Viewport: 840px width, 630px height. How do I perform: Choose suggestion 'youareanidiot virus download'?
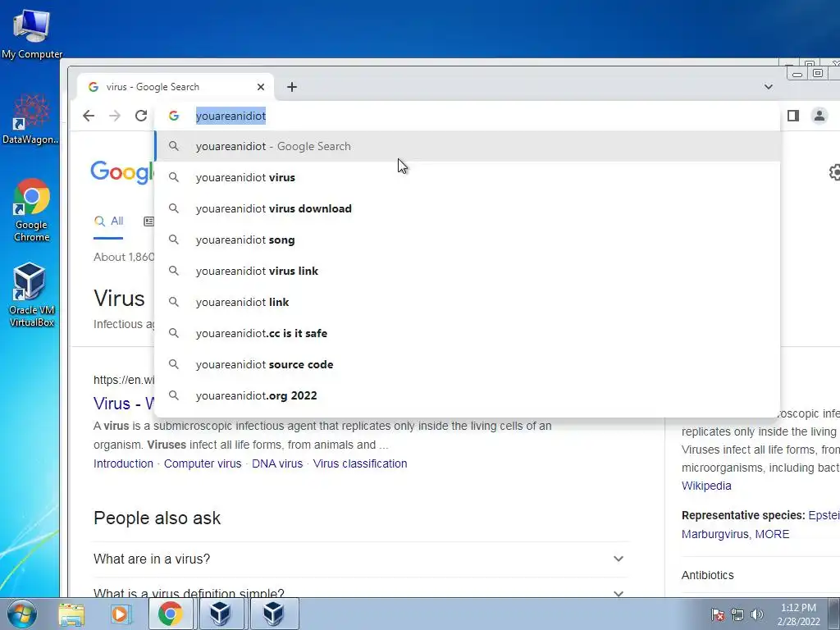pyautogui.click(x=467, y=208)
